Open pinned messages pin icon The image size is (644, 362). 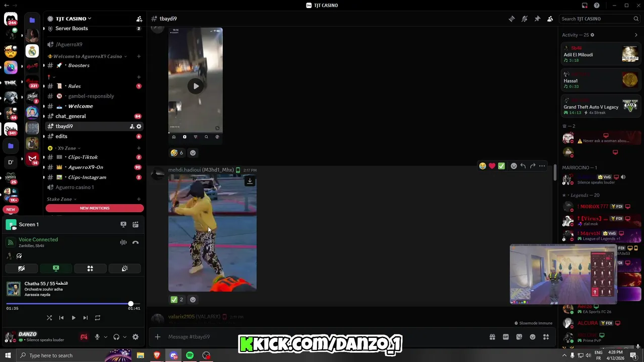(x=537, y=19)
